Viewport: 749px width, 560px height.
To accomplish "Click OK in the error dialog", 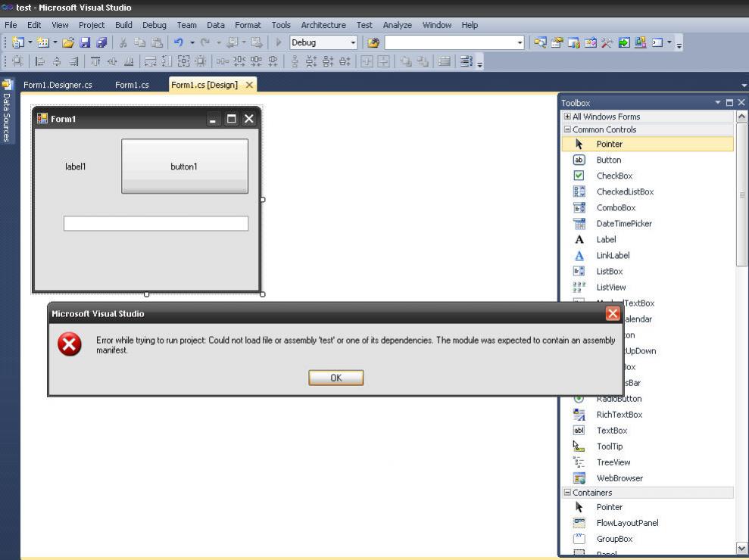I will 335,378.
